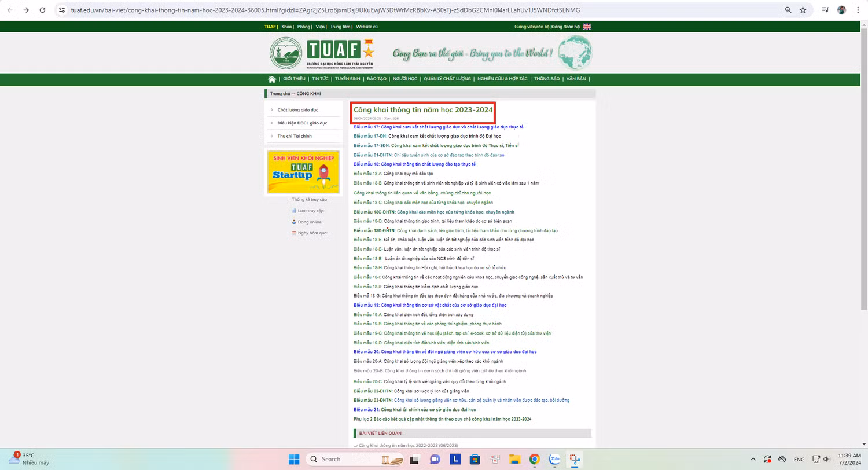Bookmark this page with the star icon

(x=803, y=10)
